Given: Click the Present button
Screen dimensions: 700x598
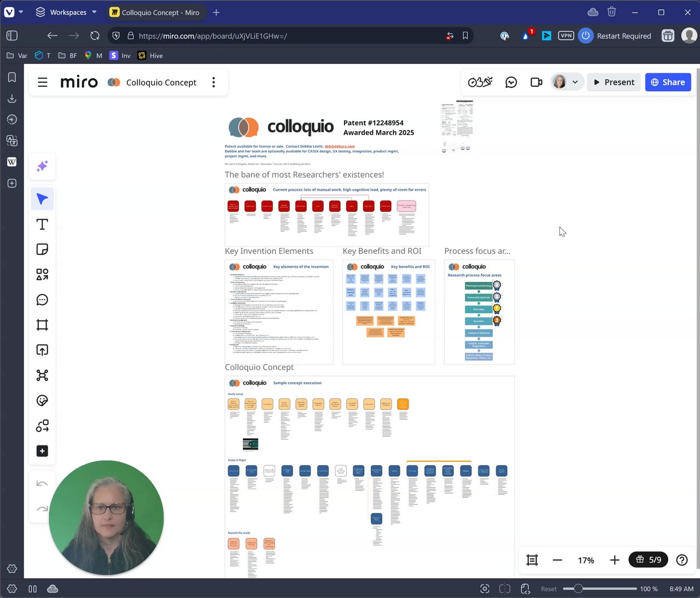Looking at the screenshot, I should tap(614, 82).
